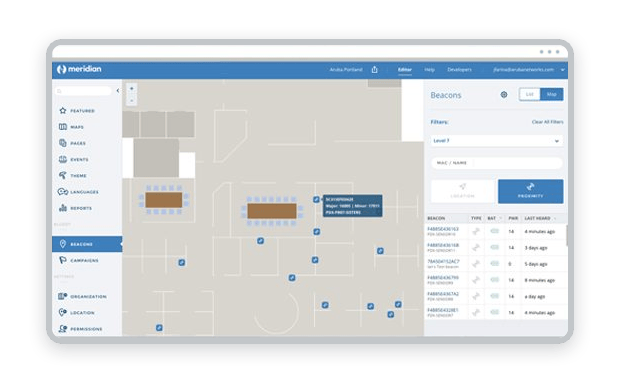Open beacon F4B85E436799 link
Screen dimensions: 620x382
[443, 278]
